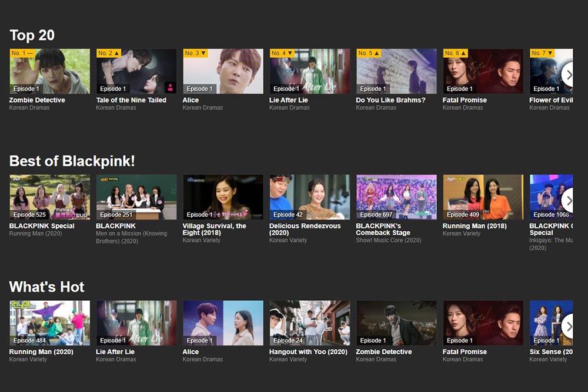The height and width of the screenshot is (392, 588).
Task: Click Show! Music Core (2020) subtitle
Action: pyautogui.click(x=389, y=240)
